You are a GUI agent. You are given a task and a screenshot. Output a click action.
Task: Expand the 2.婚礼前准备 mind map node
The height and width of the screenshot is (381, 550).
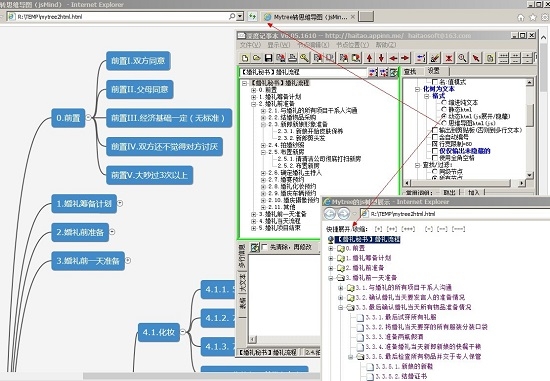112,232
